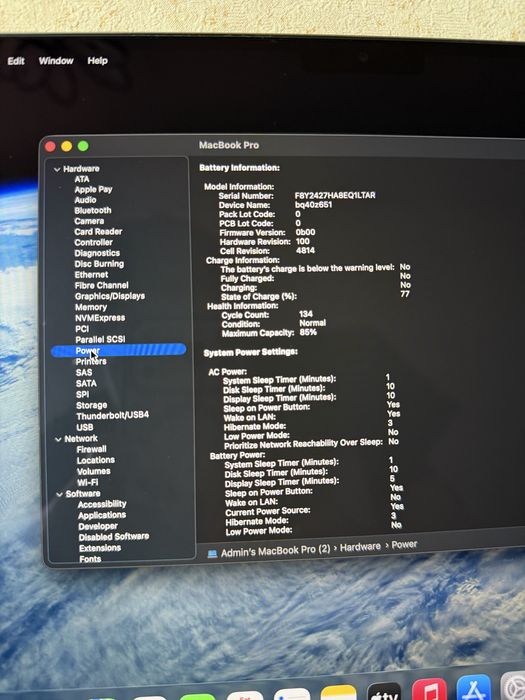Select Printers in the sidebar

coord(91,362)
